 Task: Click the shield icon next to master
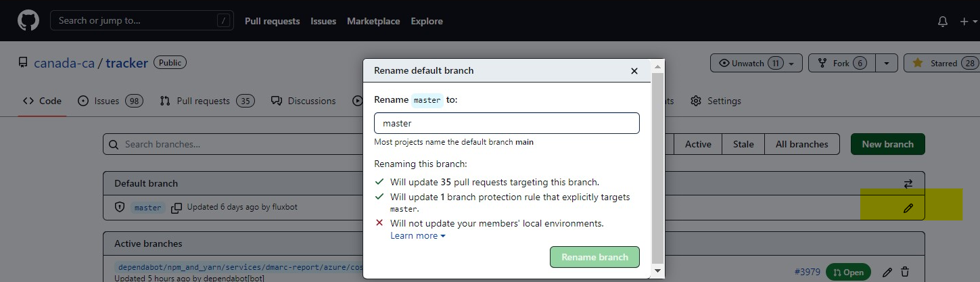tap(120, 207)
